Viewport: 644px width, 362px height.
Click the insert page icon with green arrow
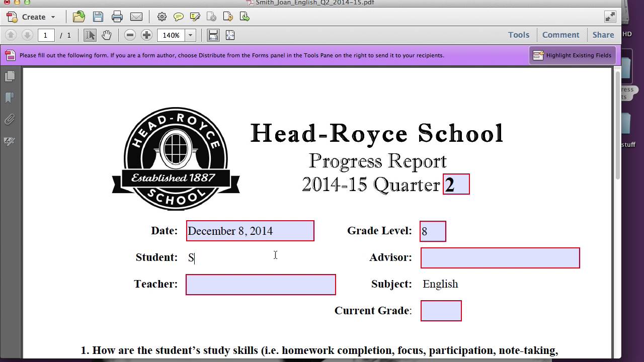245,17
